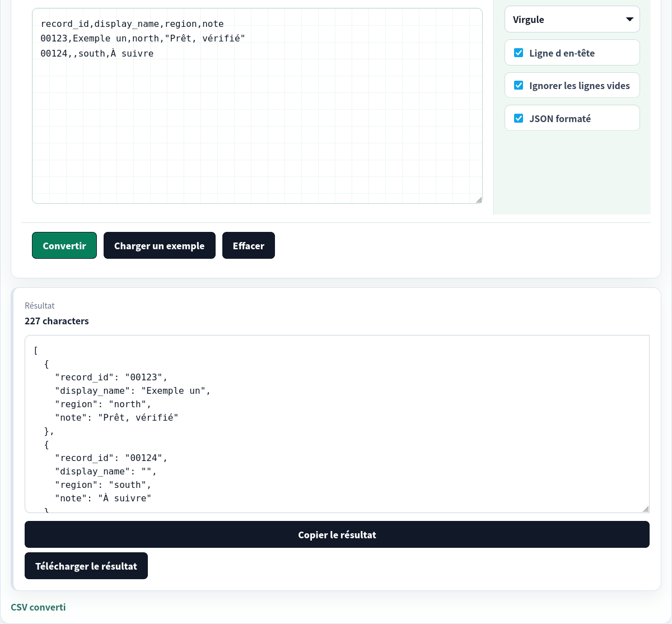The width and height of the screenshot is (672, 624).
Task: Grab the CSV input resize handle
Action: 479,200
